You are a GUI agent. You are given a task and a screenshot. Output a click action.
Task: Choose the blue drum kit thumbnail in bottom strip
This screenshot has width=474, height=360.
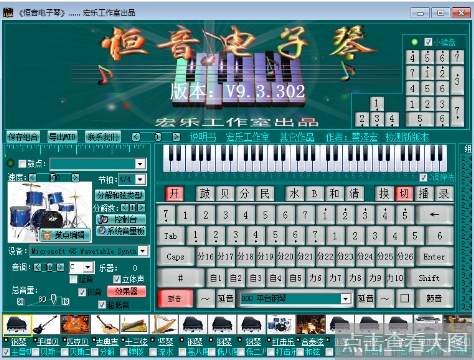(281, 325)
